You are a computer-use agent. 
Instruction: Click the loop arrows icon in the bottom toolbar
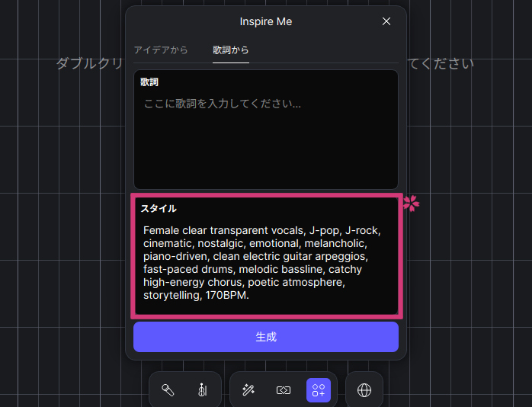[283, 390]
